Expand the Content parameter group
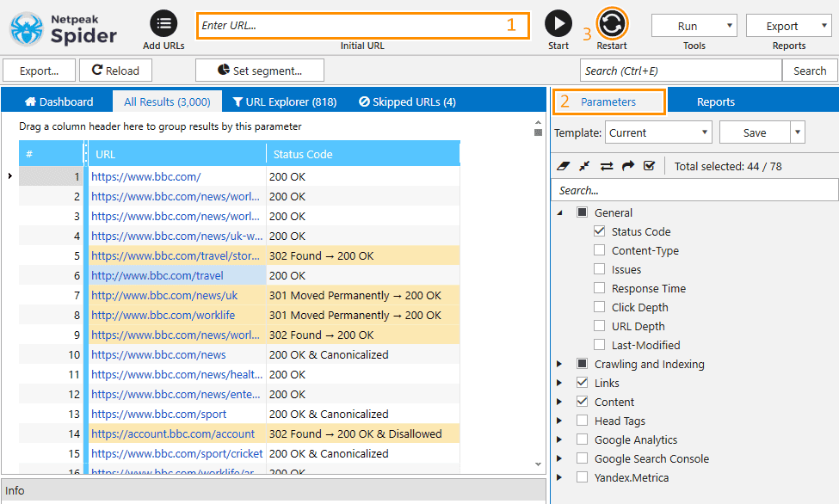 (x=559, y=402)
